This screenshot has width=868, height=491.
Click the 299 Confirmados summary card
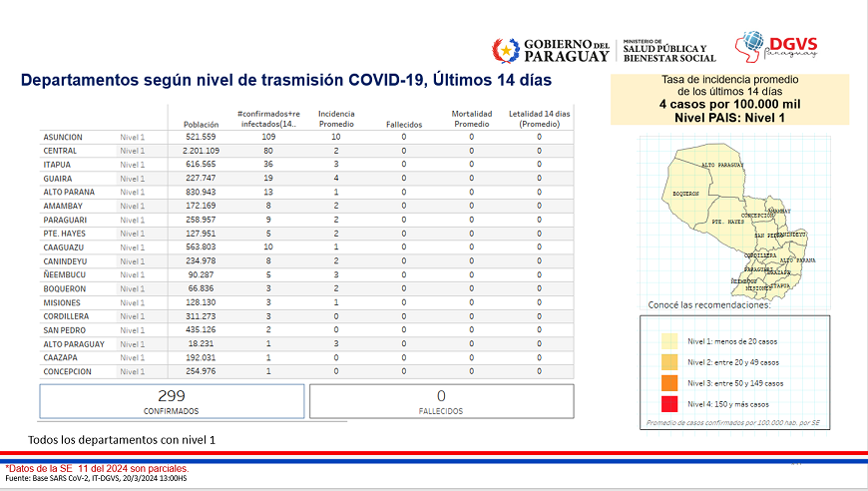(172, 401)
